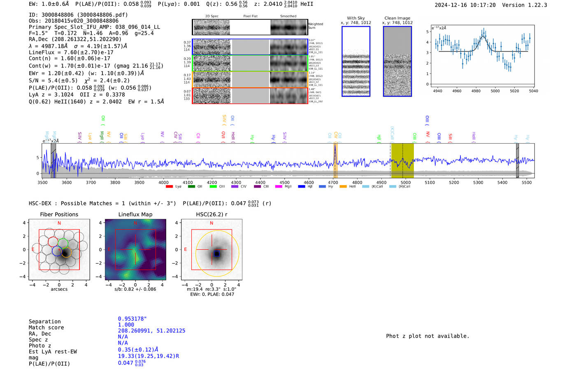The image size is (576, 392).
Task: Click the blue fiber circle in Fiber Positions
Action: 57,251
